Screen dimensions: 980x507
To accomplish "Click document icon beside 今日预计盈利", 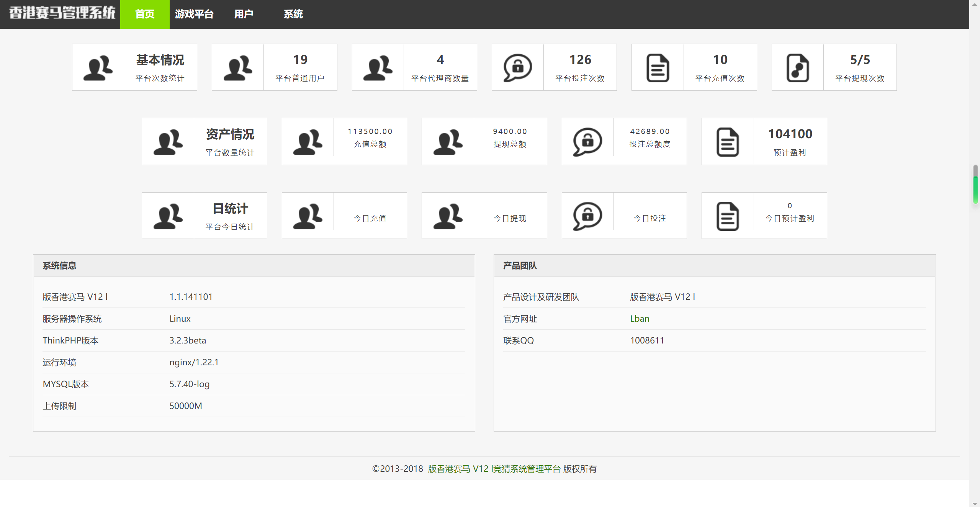I will tap(727, 216).
